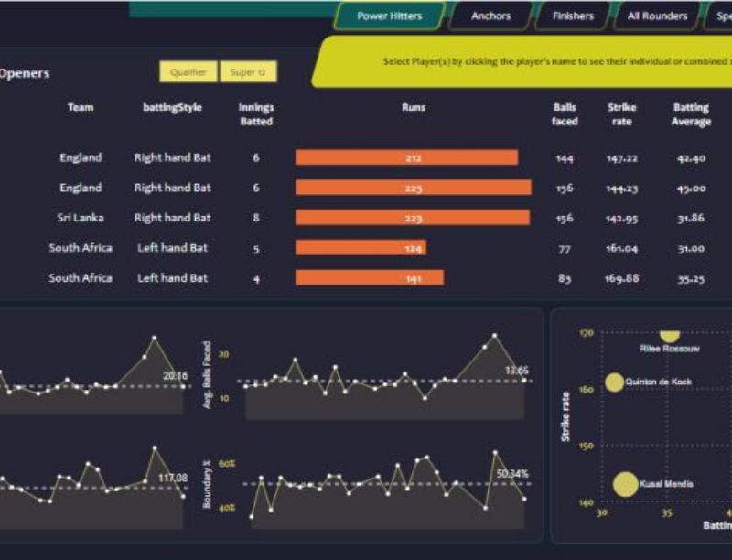Image resolution: width=732 pixels, height=560 pixels.
Task: Click the Openers section heading
Action: tap(24, 73)
